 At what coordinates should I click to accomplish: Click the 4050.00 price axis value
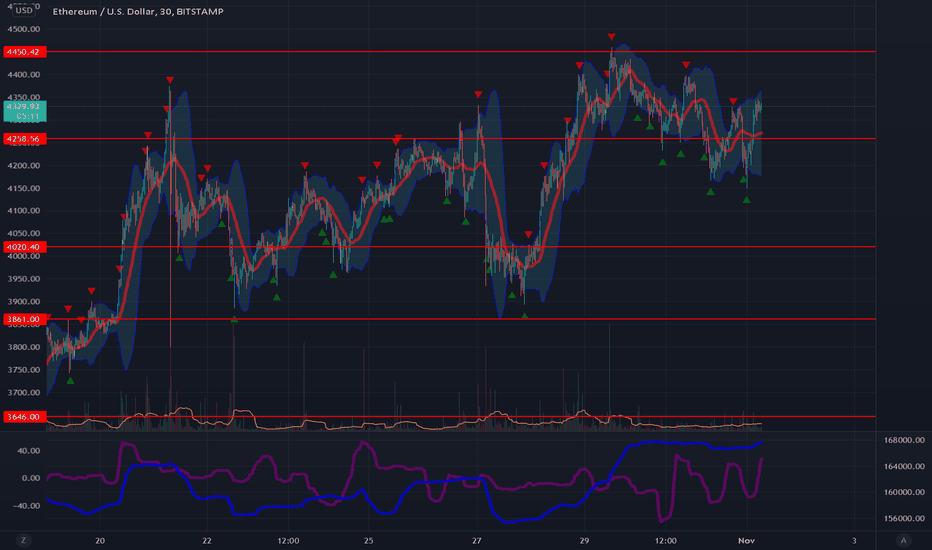(x=24, y=233)
